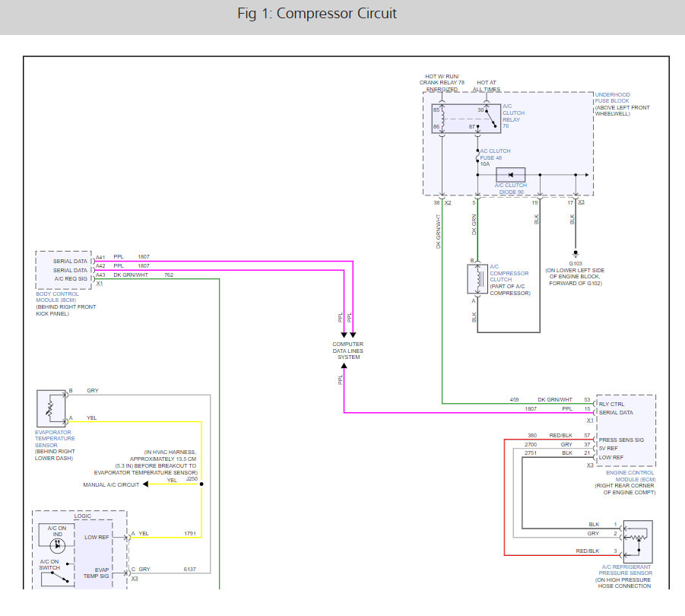The image size is (685, 616).
Task: Click circuit number 2700 on GRY wire
Action: pos(531,444)
